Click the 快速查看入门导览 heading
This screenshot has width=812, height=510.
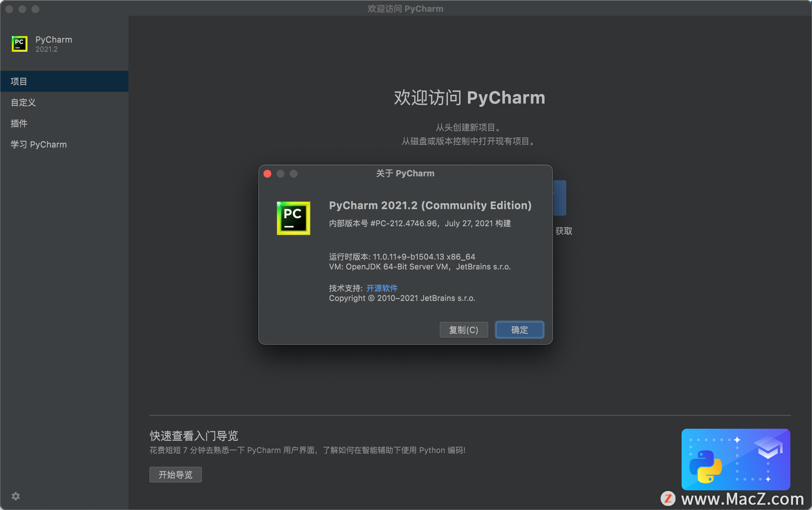tap(194, 436)
